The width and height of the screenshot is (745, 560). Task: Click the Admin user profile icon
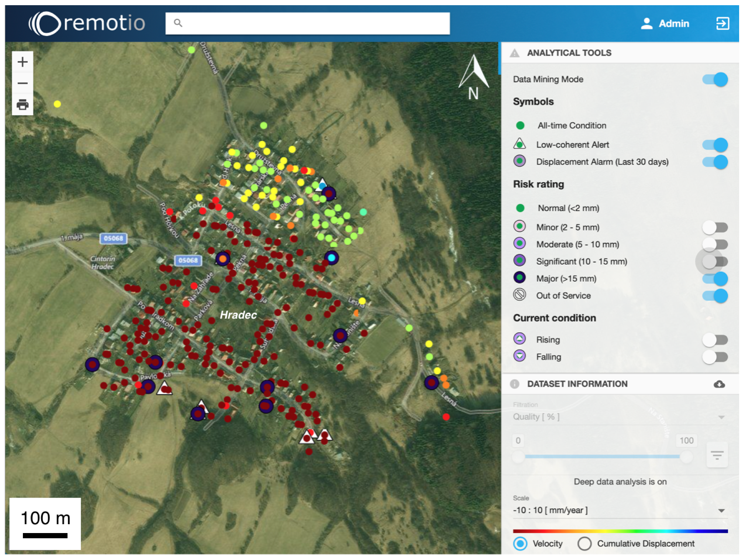(x=646, y=24)
